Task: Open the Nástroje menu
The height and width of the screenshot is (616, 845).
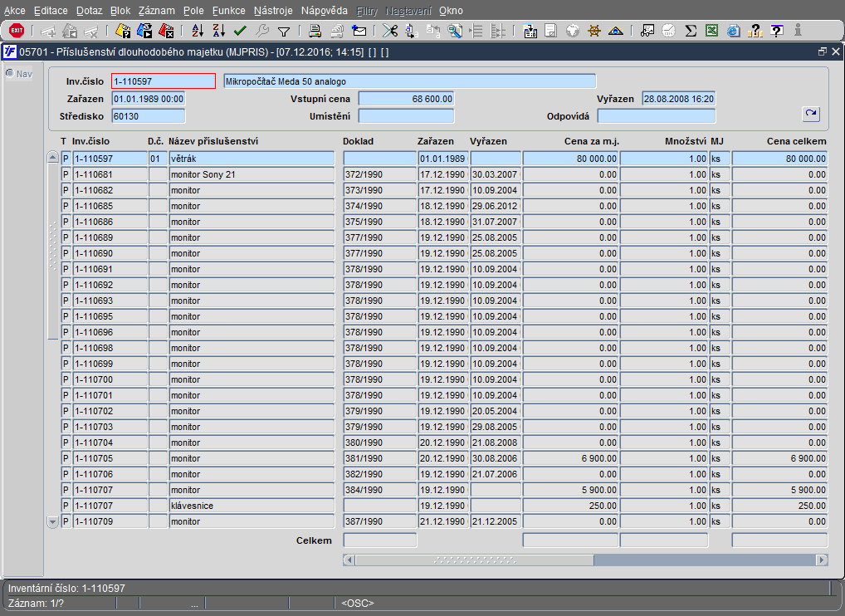Action: tap(273, 10)
